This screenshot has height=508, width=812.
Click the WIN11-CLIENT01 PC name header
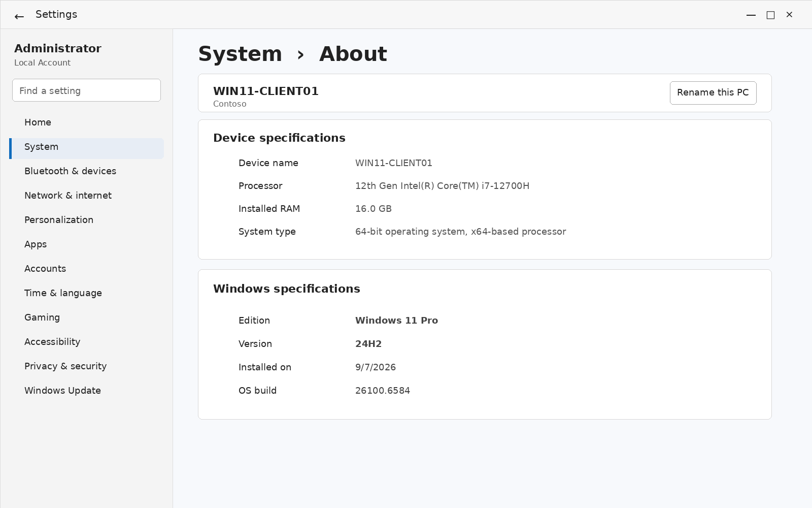[x=266, y=91]
